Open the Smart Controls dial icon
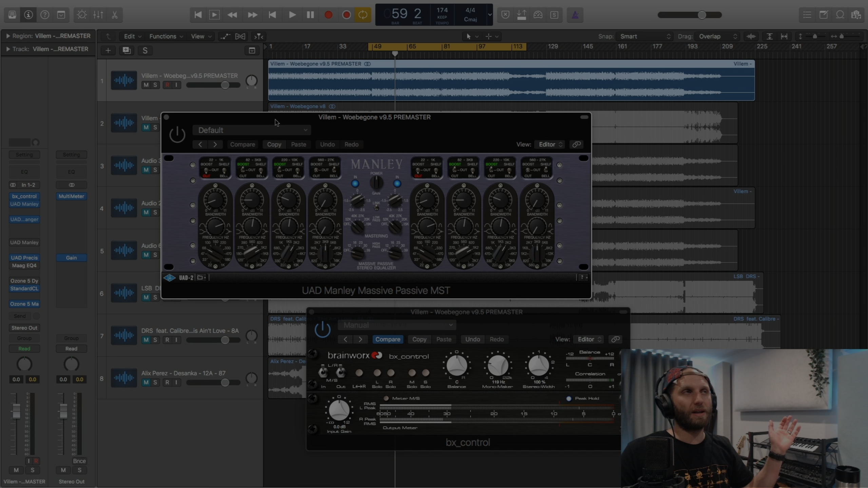This screenshot has height=488, width=868. tap(82, 15)
